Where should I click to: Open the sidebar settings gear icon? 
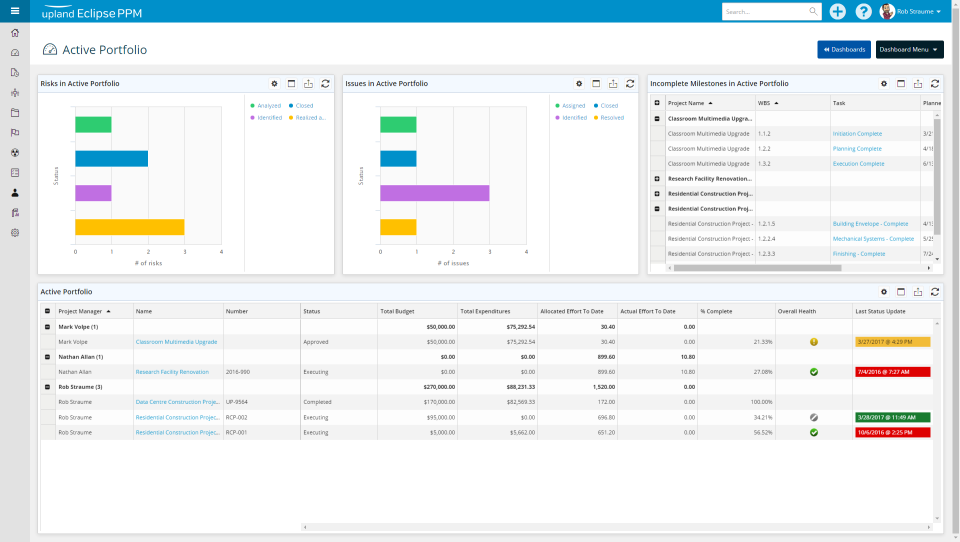tap(14, 233)
